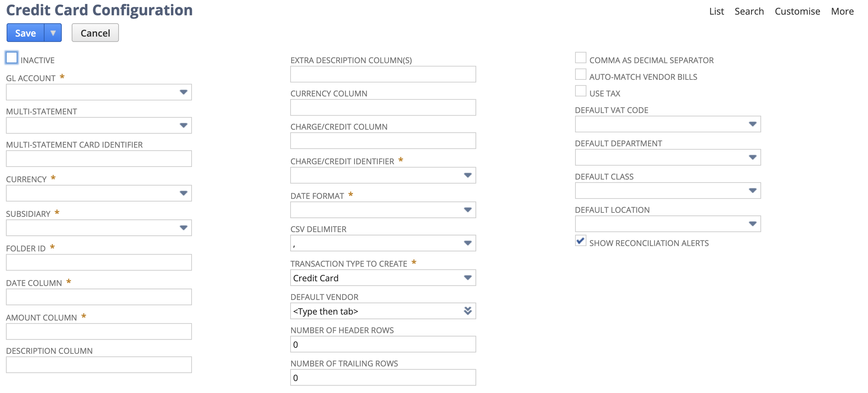The image size is (868, 393).
Task: Uncheck Show Reconciliation Alerts
Action: [x=580, y=241]
